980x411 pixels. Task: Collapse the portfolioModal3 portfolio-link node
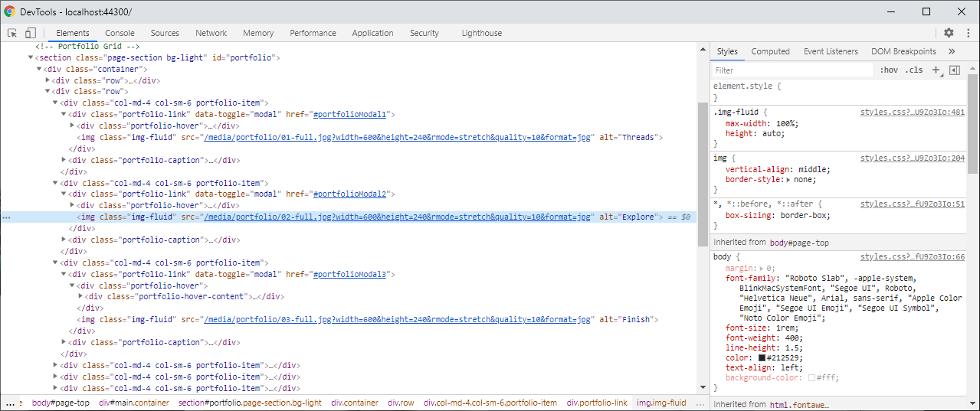[64, 274]
